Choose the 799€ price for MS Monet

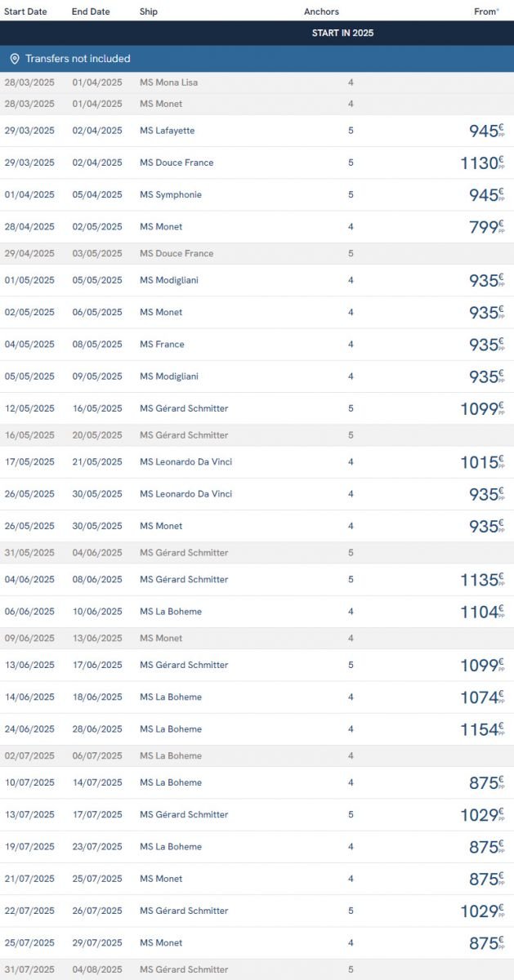point(485,227)
